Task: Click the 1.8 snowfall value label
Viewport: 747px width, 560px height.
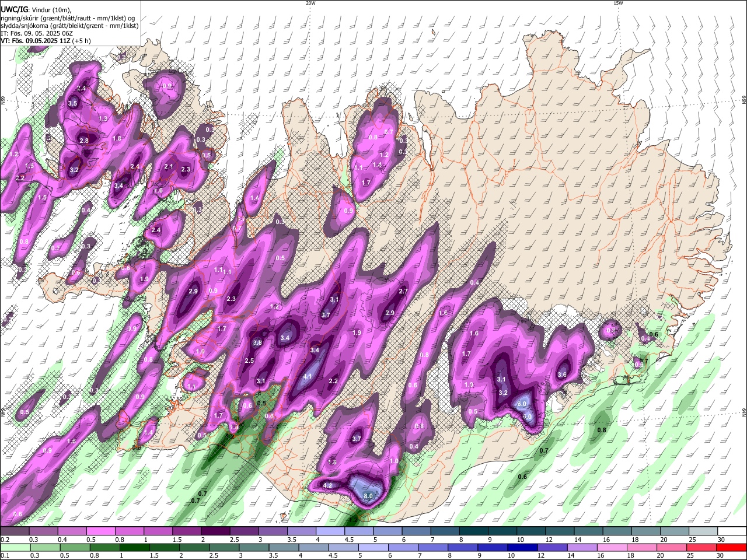Action: point(117,138)
